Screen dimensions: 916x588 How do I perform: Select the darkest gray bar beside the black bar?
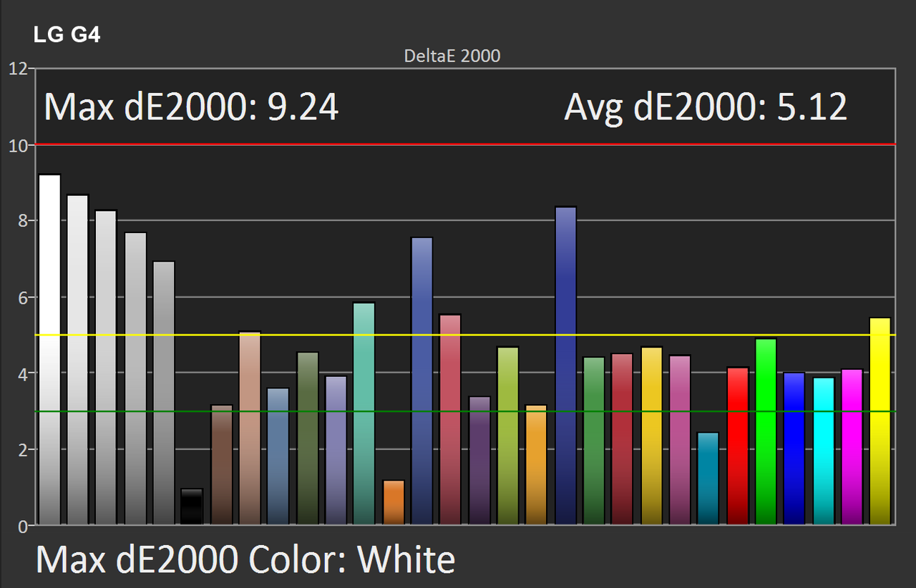164,393
